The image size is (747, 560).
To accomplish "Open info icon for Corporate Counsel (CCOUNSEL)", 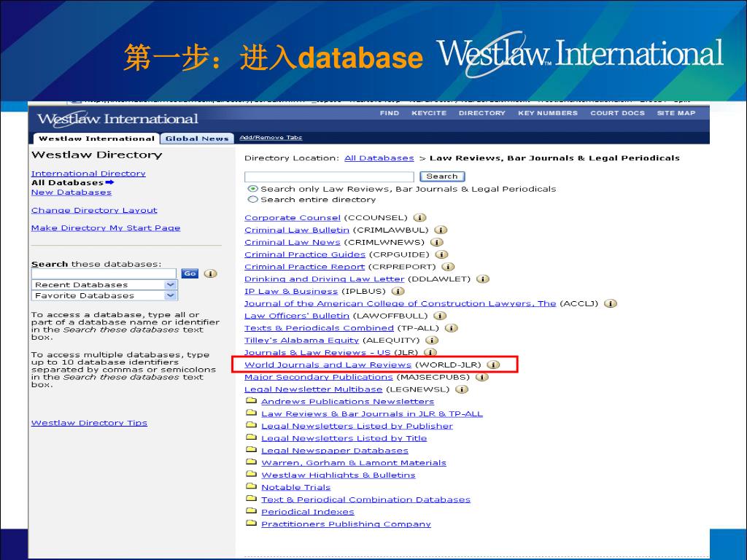I will pyautogui.click(x=419, y=217).
